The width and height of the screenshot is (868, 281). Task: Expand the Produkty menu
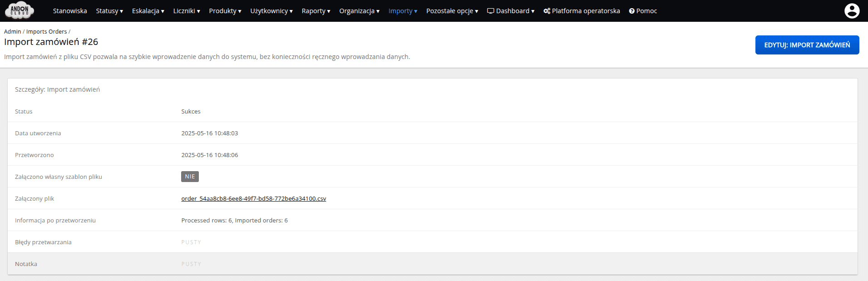pyautogui.click(x=225, y=11)
